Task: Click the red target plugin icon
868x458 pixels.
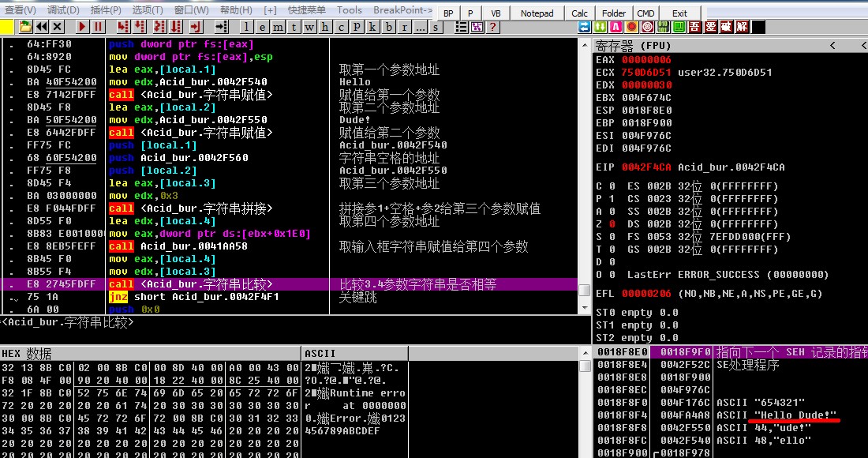Action: click(647, 27)
